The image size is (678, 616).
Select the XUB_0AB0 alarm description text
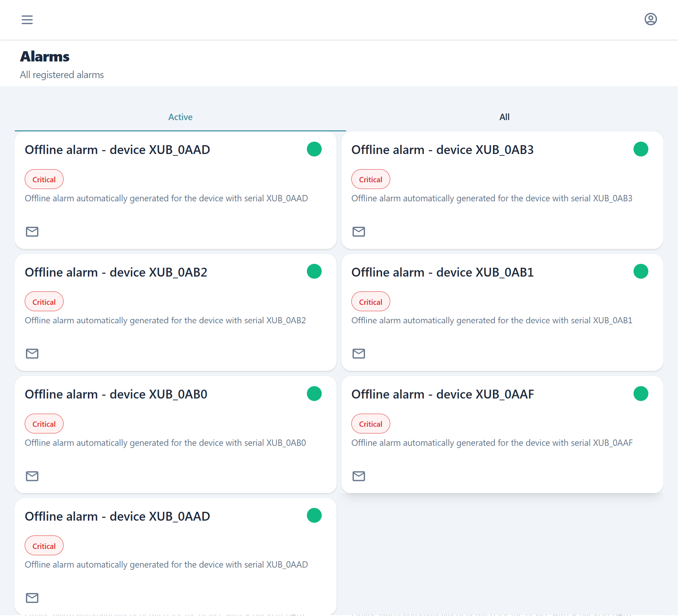tap(165, 443)
